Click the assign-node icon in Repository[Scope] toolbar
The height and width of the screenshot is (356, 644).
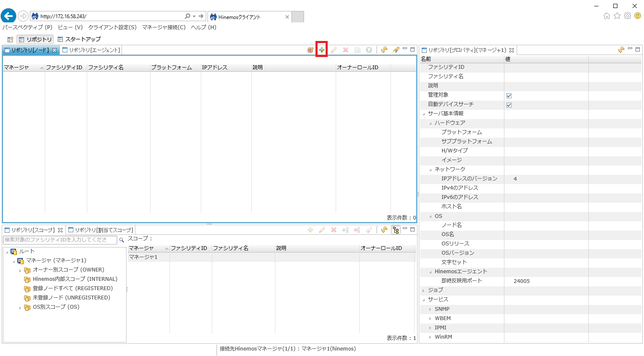[x=345, y=230]
